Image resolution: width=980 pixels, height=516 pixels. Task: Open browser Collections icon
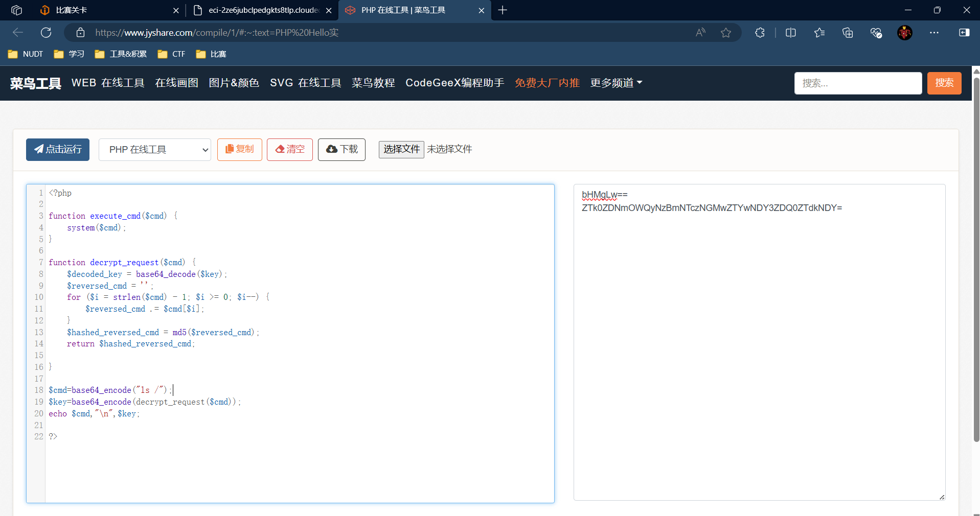pos(848,33)
